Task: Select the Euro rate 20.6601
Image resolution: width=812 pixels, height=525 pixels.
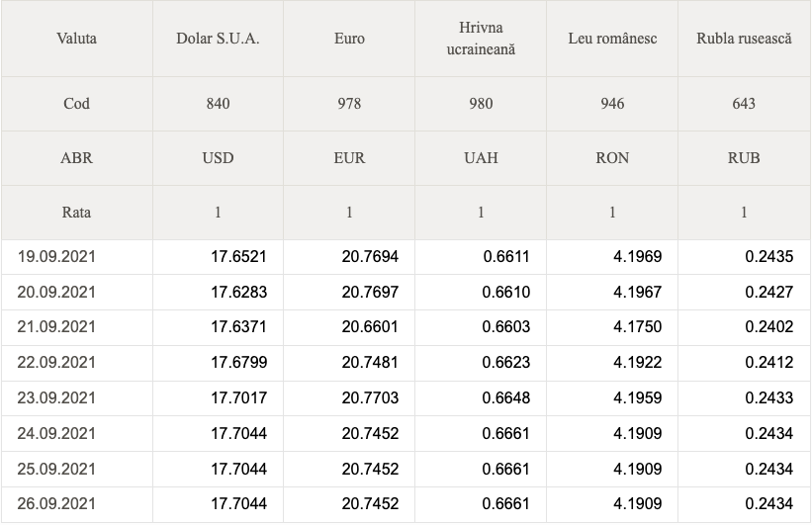Action: [370, 327]
